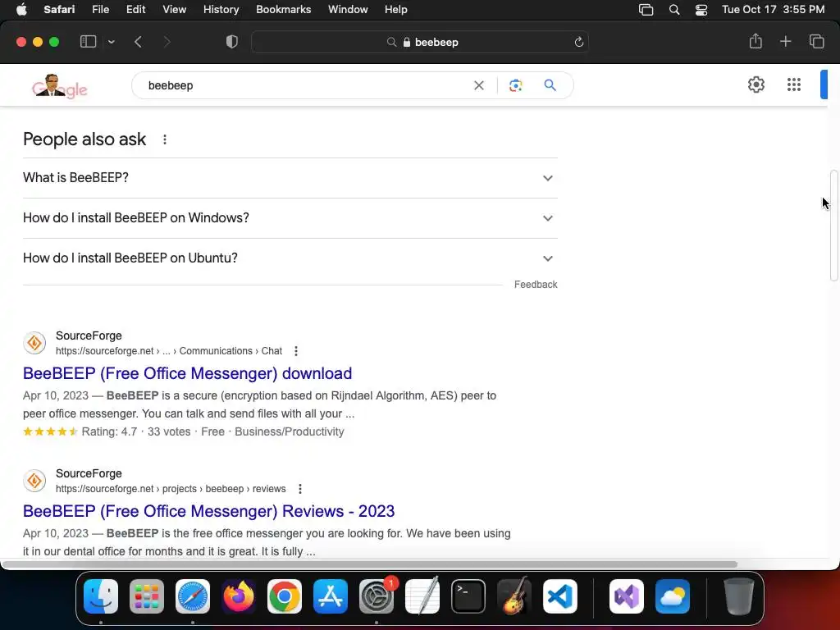
Task: Click the blue magnifier search icon
Action: 550,85
